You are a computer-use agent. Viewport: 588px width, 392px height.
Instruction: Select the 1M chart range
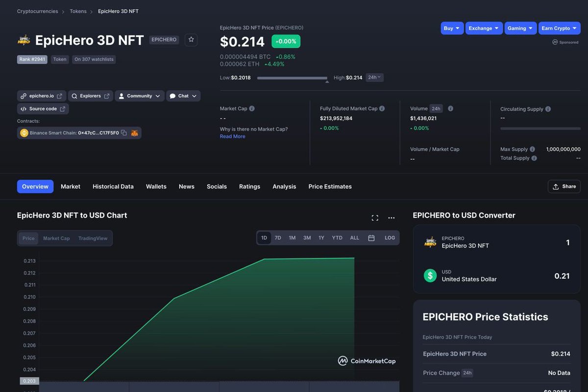292,238
